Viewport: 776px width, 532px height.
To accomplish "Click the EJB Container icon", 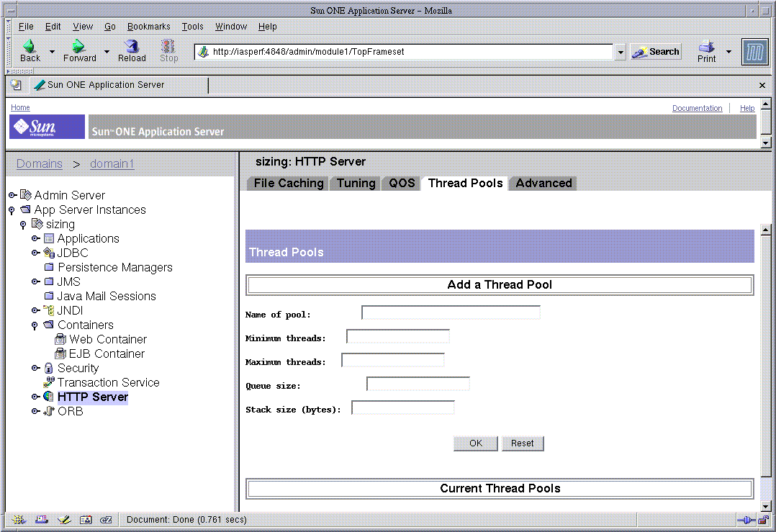I will pyautogui.click(x=60, y=353).
